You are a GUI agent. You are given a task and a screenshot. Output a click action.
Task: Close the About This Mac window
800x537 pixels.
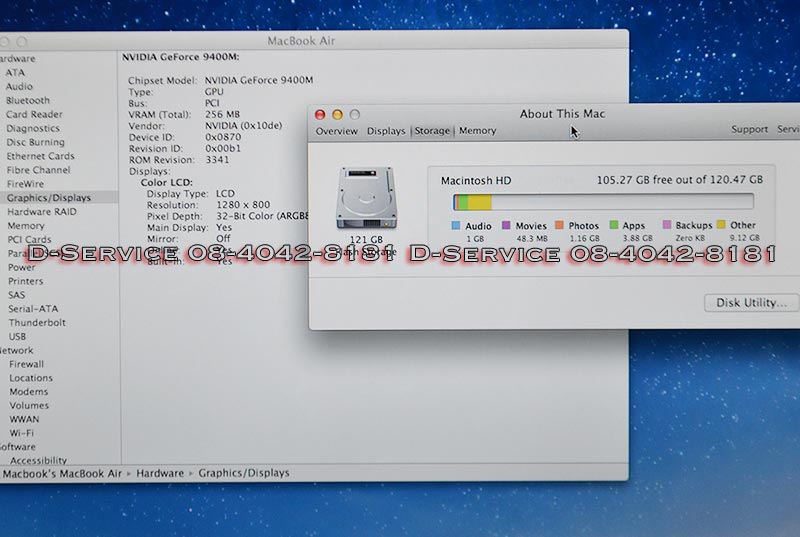pyautogui.click(x=320, y=115)
